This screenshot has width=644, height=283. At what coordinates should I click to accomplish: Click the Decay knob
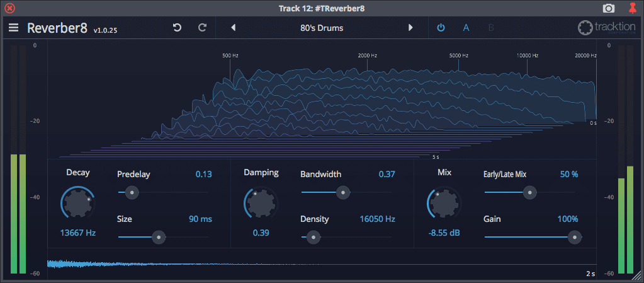coord(78,204)
